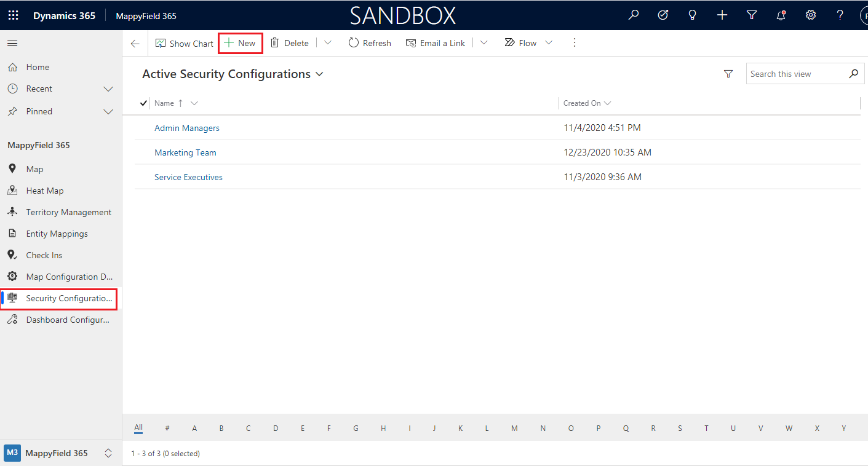868x466 pixels.
Task: Click Show Chart button
Action: coord(184,43)
